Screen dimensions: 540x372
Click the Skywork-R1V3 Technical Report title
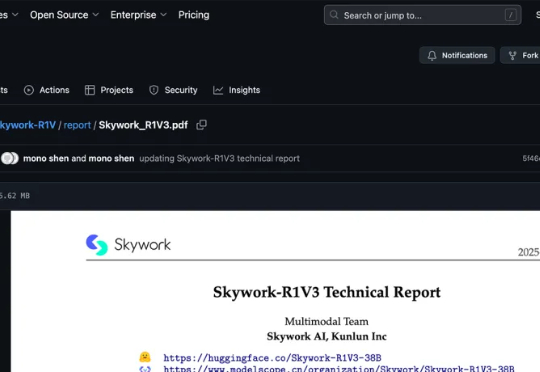[326, 292]
